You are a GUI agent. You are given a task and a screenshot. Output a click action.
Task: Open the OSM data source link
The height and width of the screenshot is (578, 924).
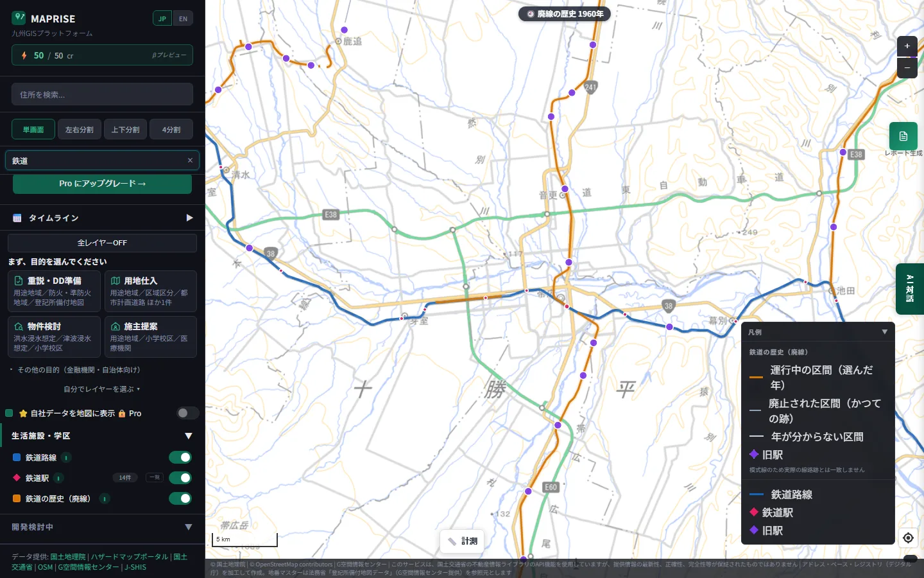pos(46,567)
